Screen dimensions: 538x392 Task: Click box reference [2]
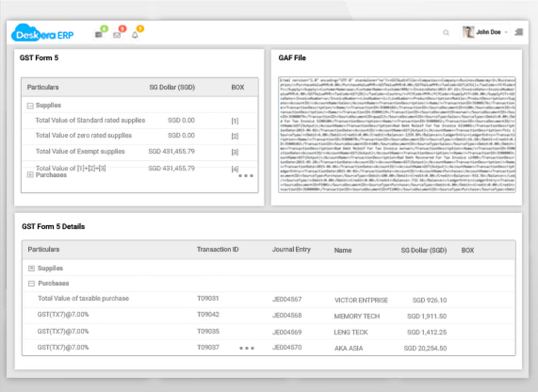(x=235, y=136)
